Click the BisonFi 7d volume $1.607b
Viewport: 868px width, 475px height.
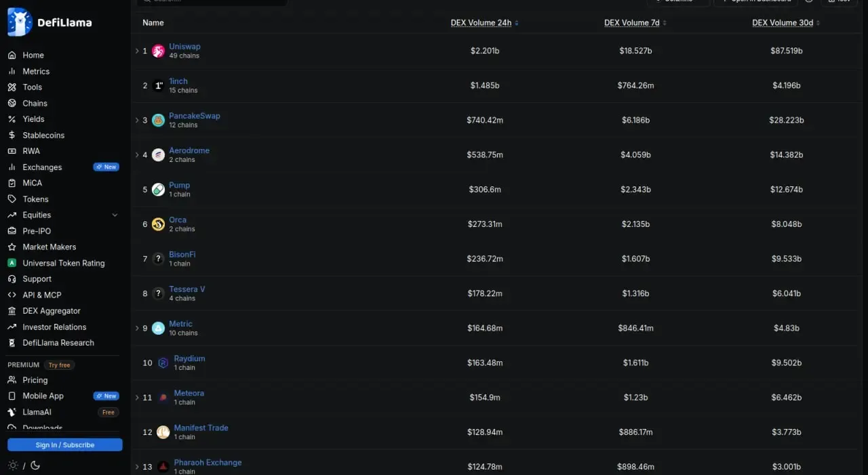635,260
